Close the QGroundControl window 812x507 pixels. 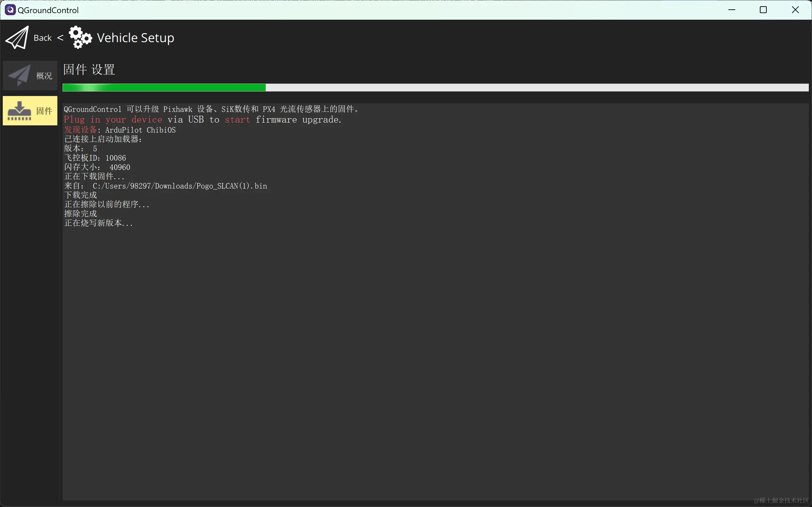[x=795, y=10]
